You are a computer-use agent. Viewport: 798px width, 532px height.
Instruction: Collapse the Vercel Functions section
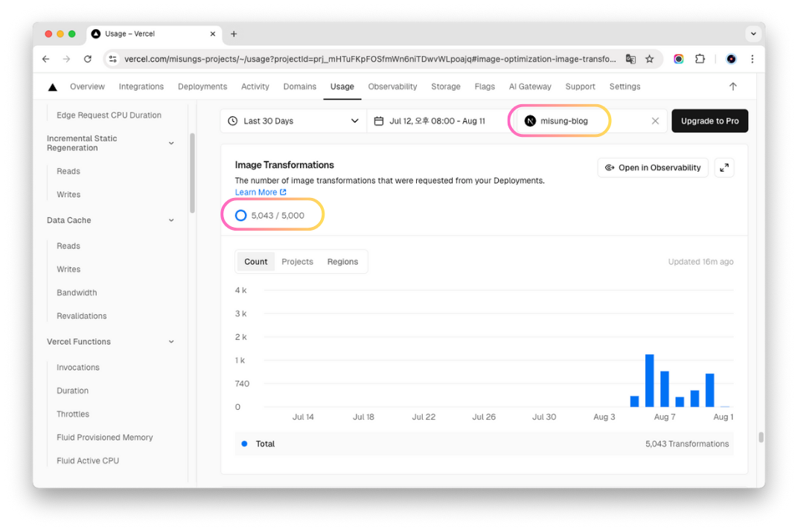(171, 342)
